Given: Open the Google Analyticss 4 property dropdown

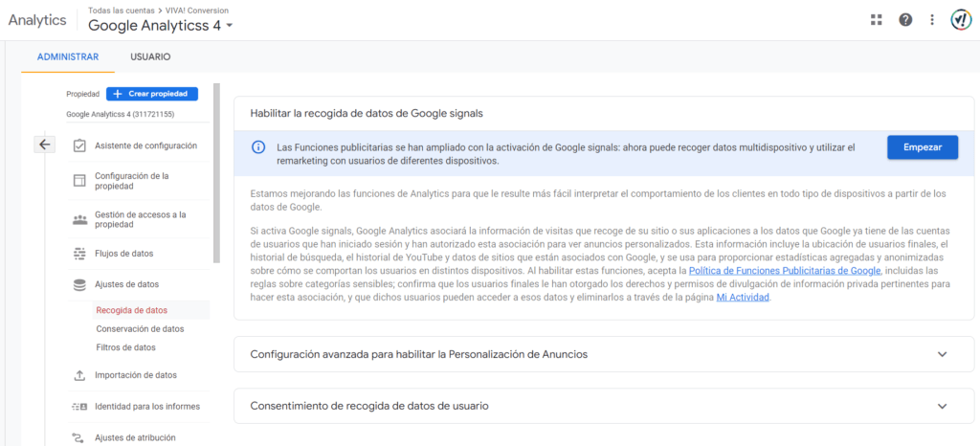Looking at the screenshot, I should point(161,26).
